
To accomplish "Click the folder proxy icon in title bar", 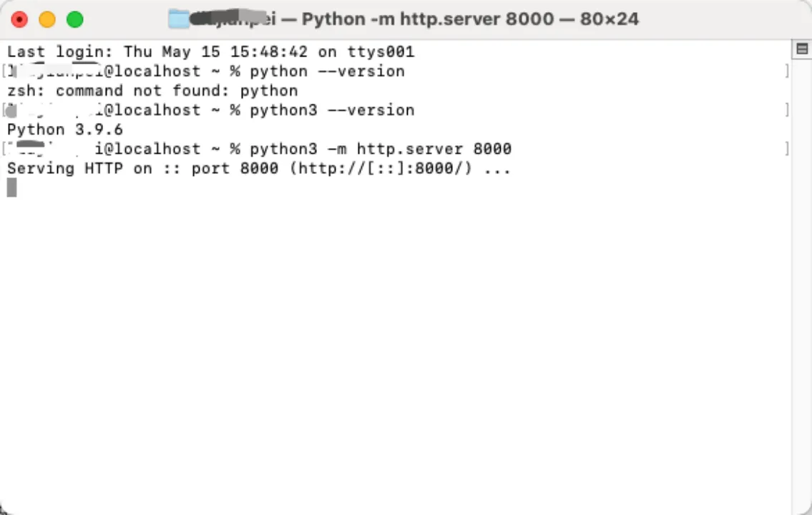I will click(179, 19).
